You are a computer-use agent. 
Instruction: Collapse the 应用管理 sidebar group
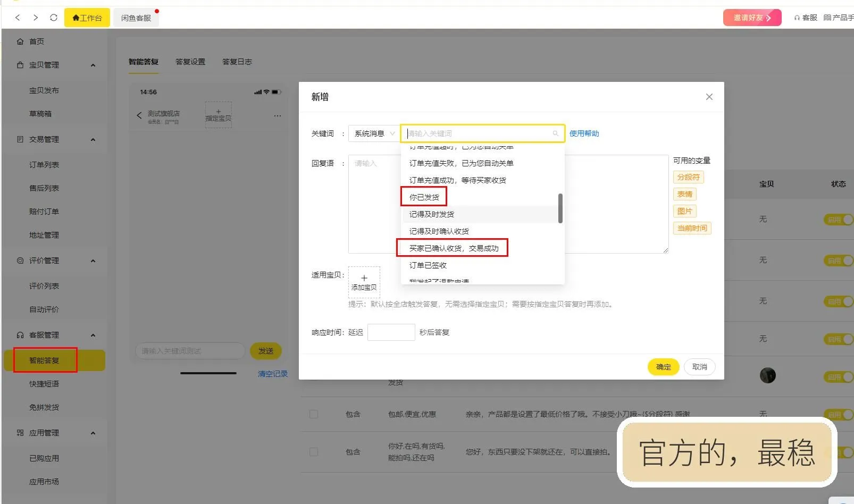[x=93, y=433]
